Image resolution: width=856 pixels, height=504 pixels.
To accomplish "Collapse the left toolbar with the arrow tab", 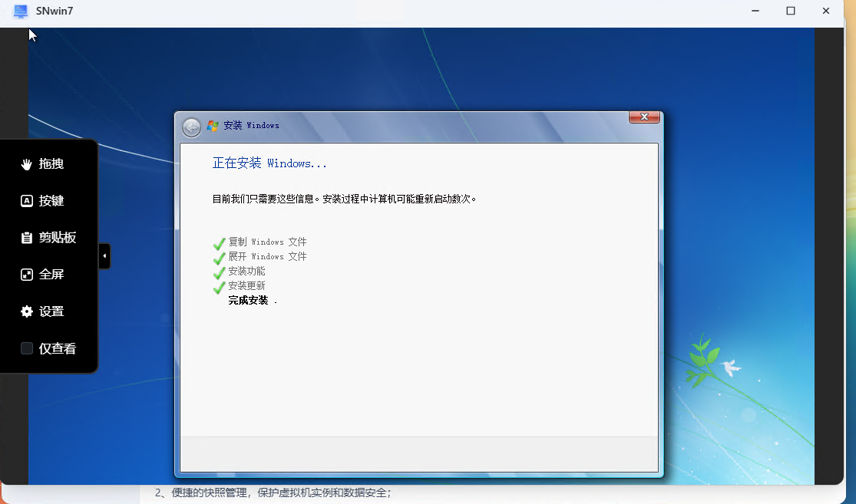I will [x=104, y=256].
